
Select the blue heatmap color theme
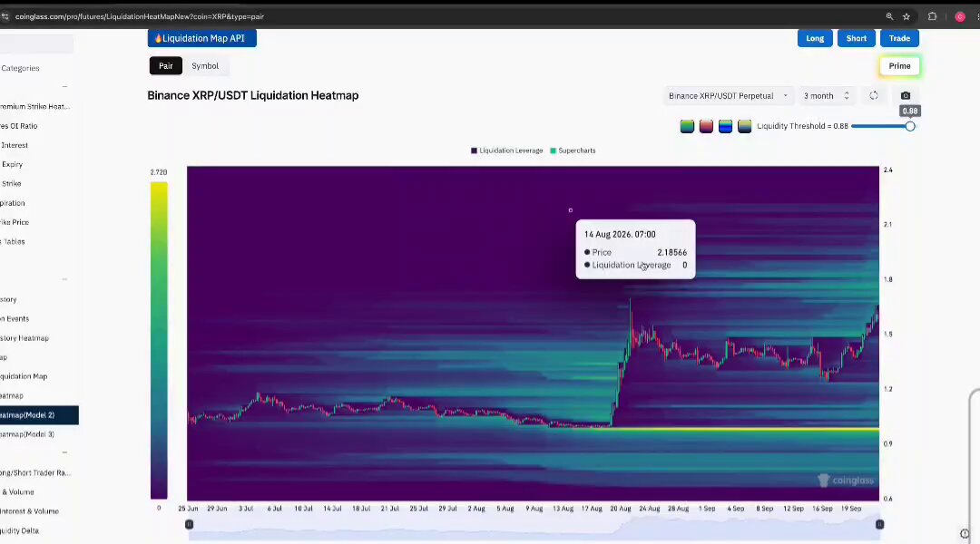(x=725, y=126)
